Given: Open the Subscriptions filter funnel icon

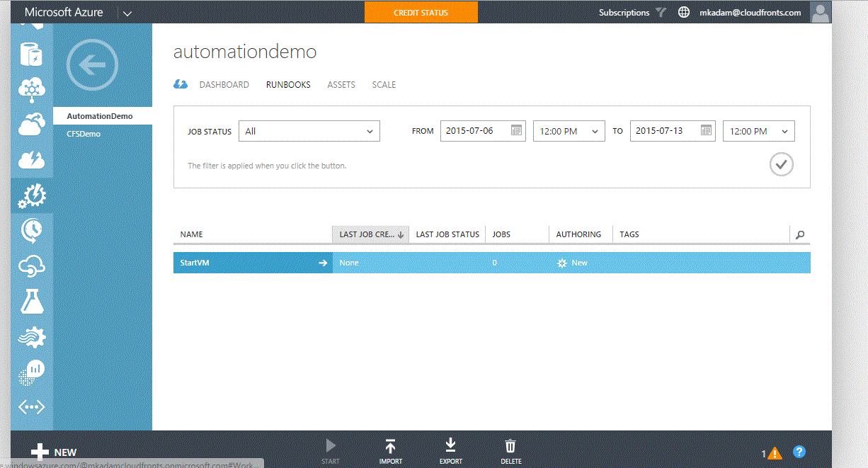Looking at the screenshot, I should pyautogui.click(x=661, y=12).
